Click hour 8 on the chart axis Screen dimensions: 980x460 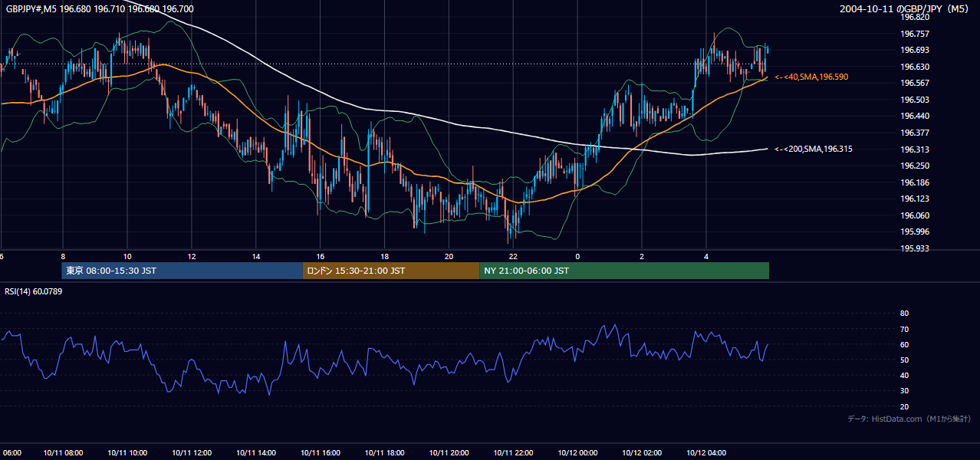tap(63, 257)
